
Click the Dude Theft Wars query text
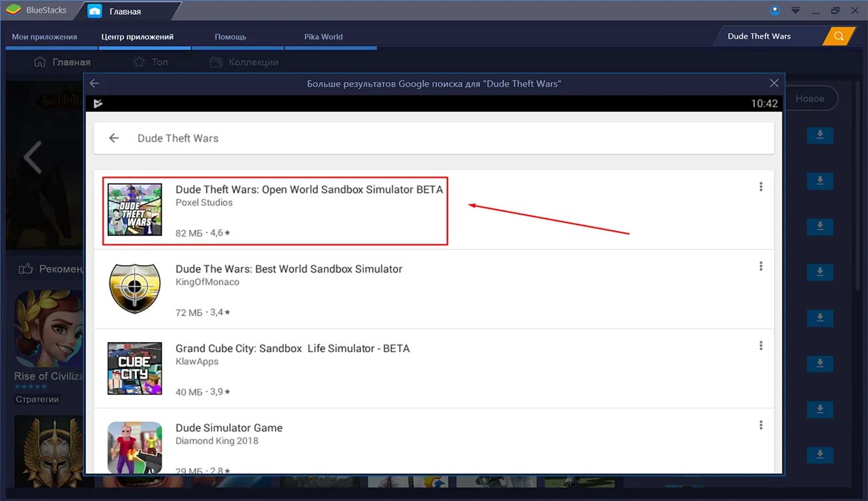click(178, 138)
